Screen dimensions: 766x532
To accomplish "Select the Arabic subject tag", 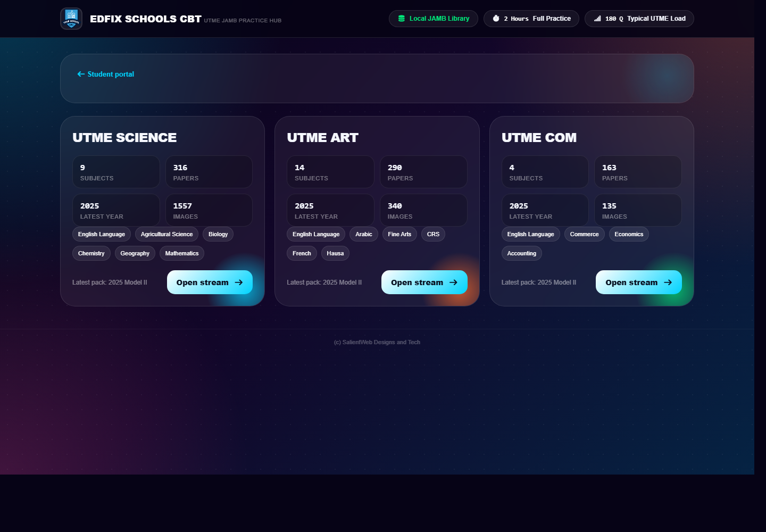I will tap(364, 234).
